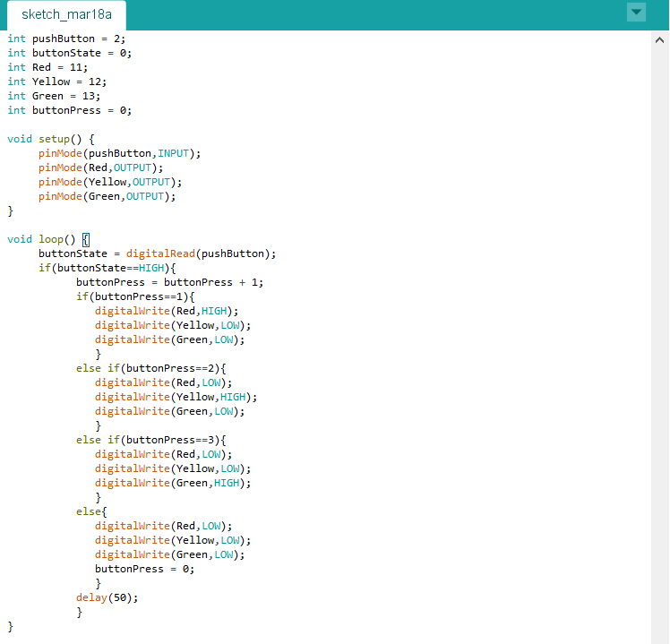This screenshot has width=670, height=644.
Task: Click the line 'int buttonState = 0;'
Action: pos(69,53)
